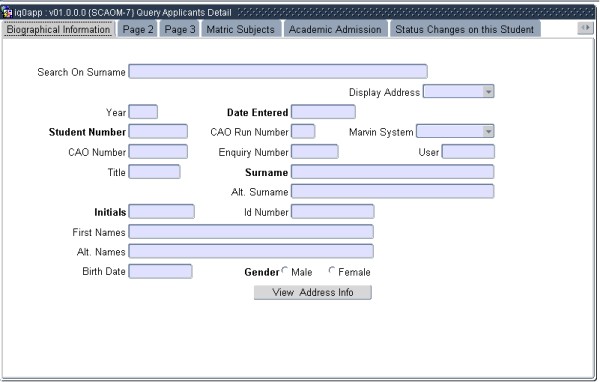Screen dimensions: 600x382
Task: Click the Initials input box
Action: coord(161,212)
